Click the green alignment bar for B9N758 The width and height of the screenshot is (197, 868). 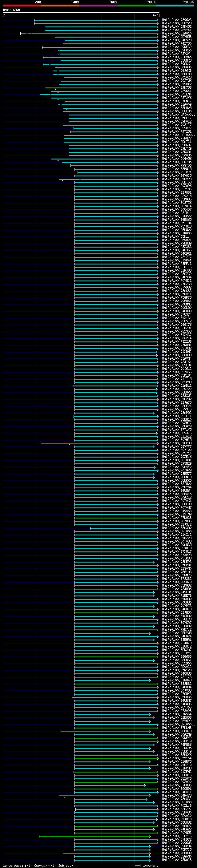pyautogui.click(x=102, y=88)
